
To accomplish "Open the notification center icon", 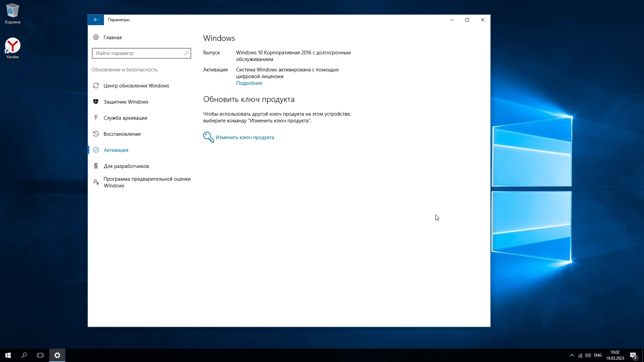I will [633, 355].
